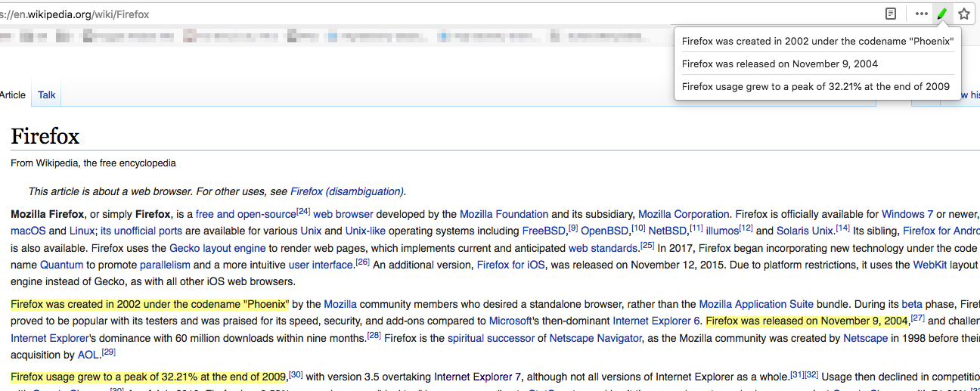Open the Quantum link
This screenshot has height=391, width=980.
[x=62, y=265]
